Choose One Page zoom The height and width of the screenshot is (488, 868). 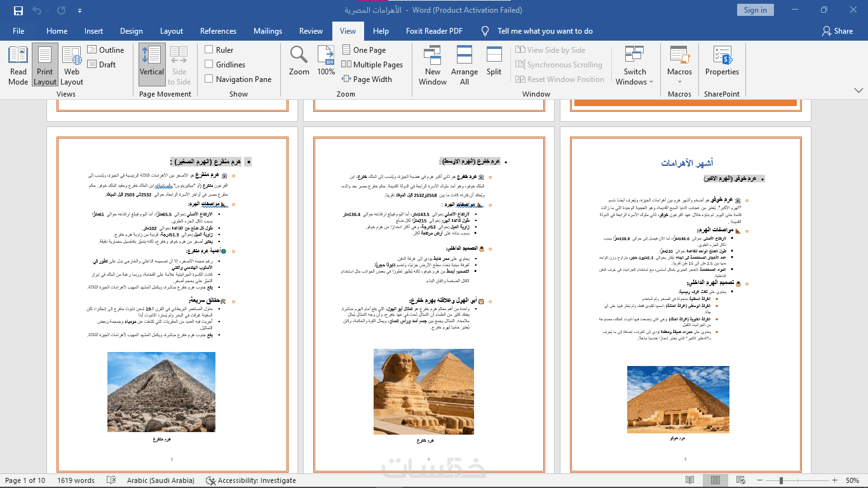coord(364,50)
